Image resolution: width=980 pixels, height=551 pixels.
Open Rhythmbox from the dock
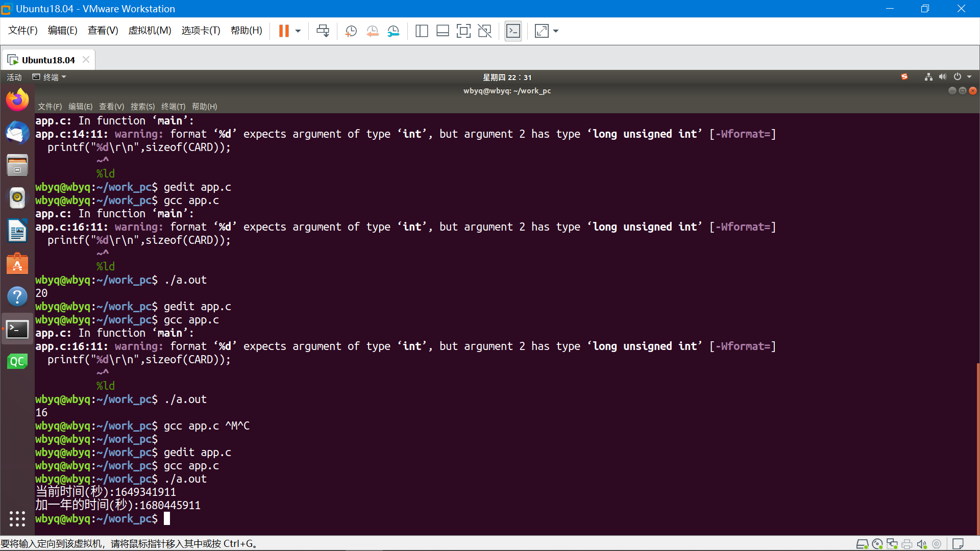(17, 198)
